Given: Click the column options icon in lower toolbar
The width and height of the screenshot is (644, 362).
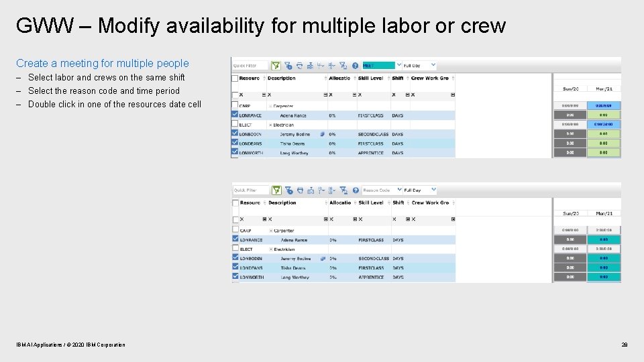Looking at the screenshot, I should 332,190.
